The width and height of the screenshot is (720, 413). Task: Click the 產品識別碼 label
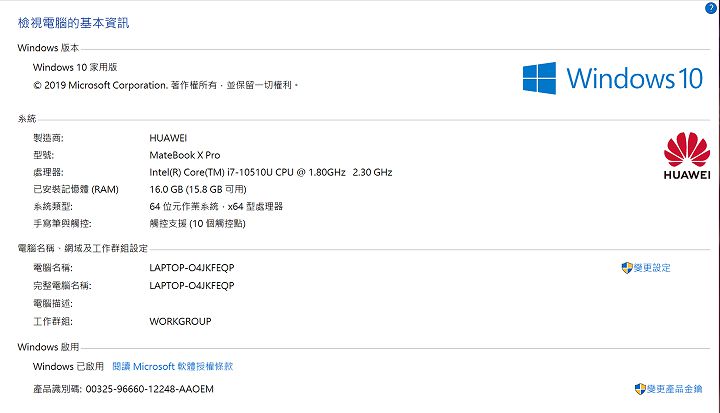(x=57, y=389)
